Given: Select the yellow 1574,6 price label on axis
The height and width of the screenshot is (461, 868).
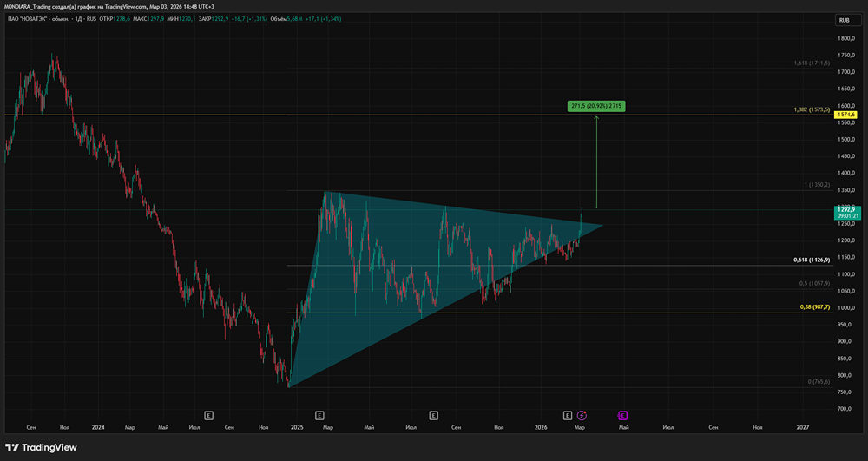Looking at the screenshot, I should pos(845,115).
